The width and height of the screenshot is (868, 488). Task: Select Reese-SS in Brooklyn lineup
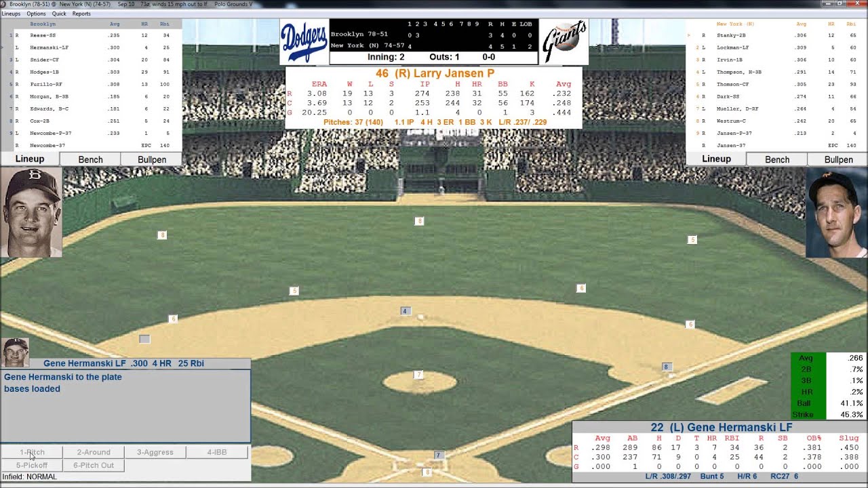tap(91, 35)
